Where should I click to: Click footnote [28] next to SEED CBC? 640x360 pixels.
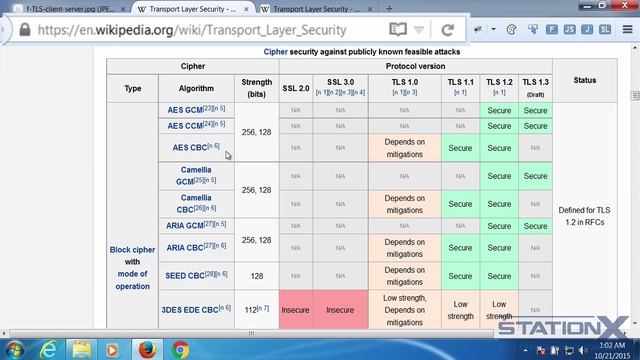(210, 274)
